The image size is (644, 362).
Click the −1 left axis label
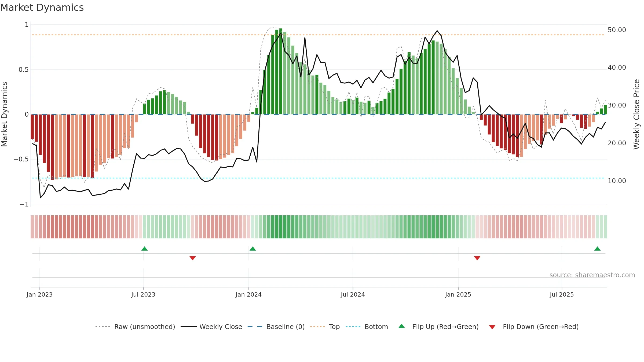point(24,204)
